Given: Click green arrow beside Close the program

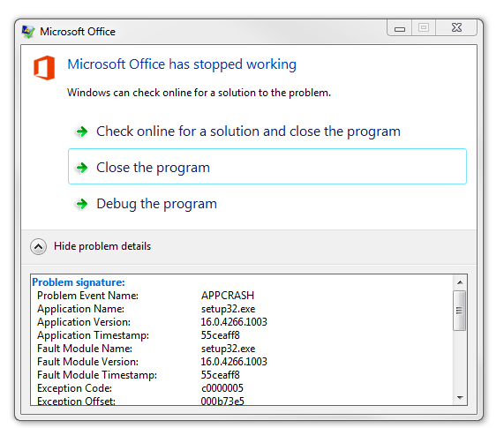Looking at the screenshot, I should pyautogui.click(x=81, y=168).
